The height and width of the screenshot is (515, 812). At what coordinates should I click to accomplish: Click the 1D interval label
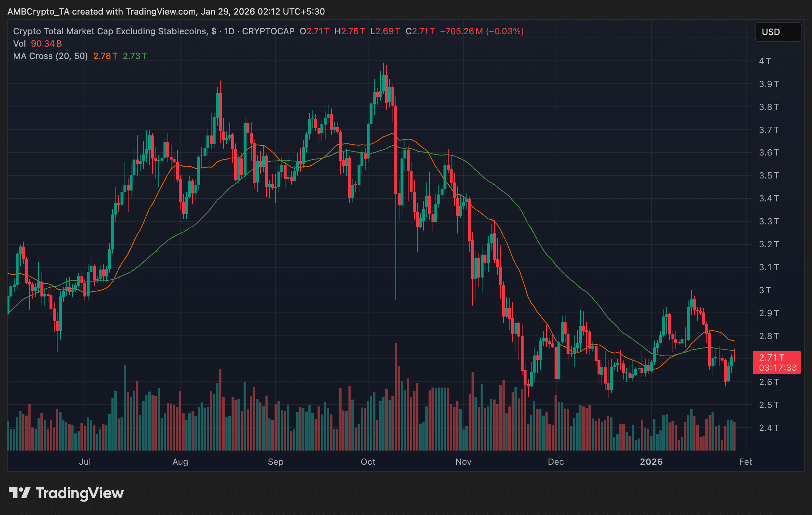[229, 31]
